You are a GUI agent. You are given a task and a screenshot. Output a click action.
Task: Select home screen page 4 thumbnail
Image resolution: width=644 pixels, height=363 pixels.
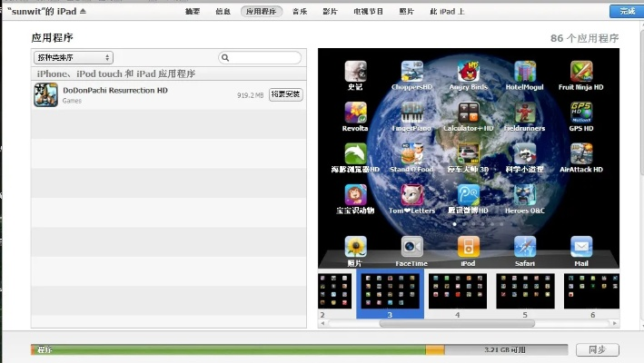pos(457,290)
